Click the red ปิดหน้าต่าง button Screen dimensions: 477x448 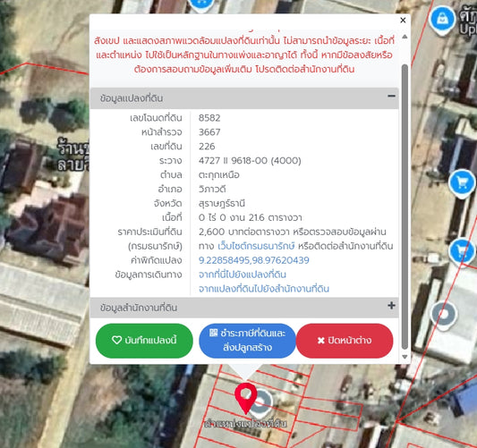pos(345,341)
